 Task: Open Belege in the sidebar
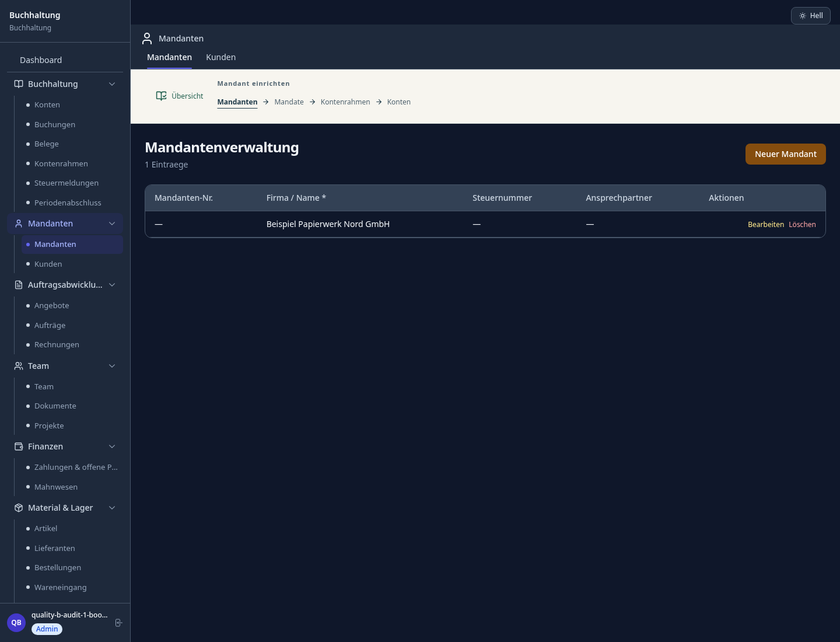(72, 144)
